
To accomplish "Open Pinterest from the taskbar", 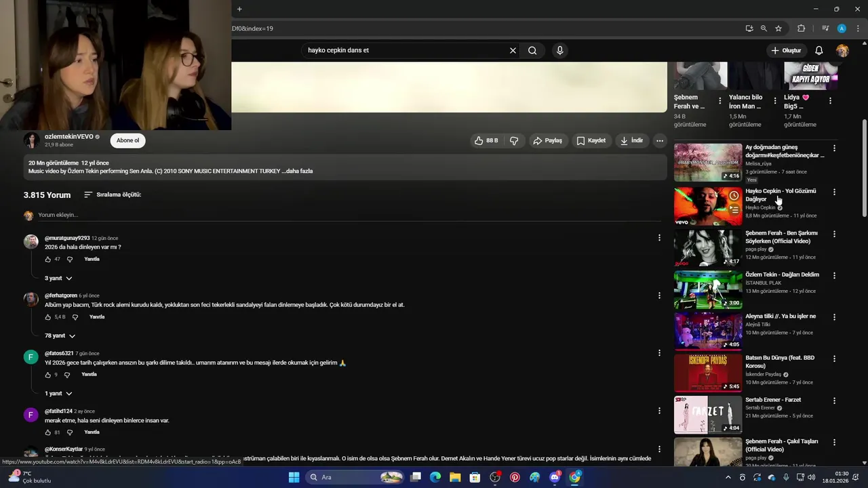I will click(x=515, y=477).
